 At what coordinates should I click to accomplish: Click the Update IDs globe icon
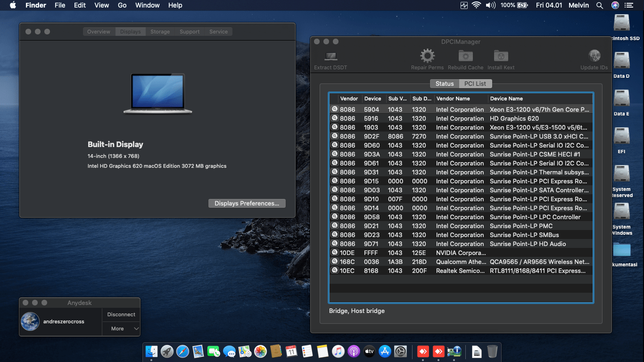coord(594,56)
